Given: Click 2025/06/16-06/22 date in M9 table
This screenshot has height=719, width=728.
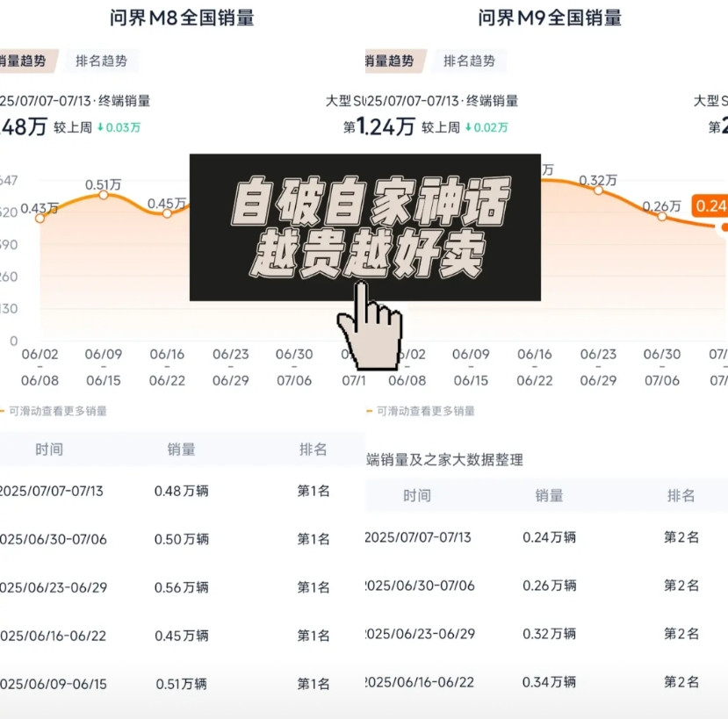Looking at the screenshot, I should tap(420, 682).
